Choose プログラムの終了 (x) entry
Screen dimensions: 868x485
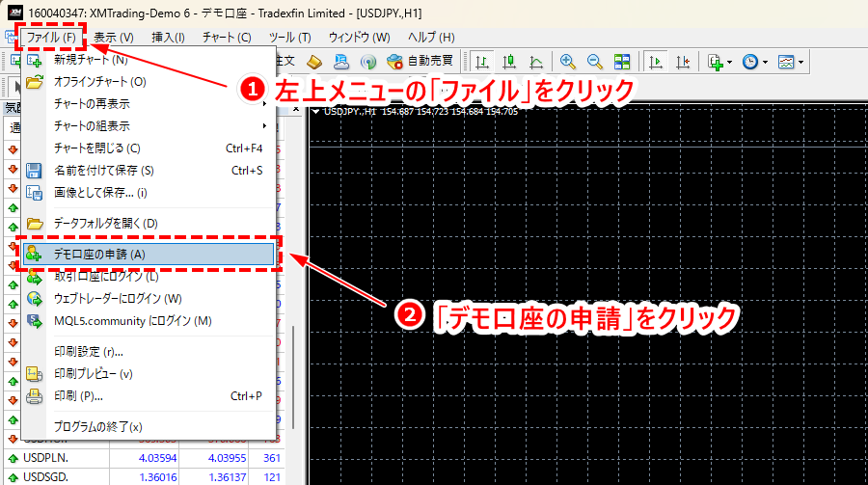tap(149, 427)
